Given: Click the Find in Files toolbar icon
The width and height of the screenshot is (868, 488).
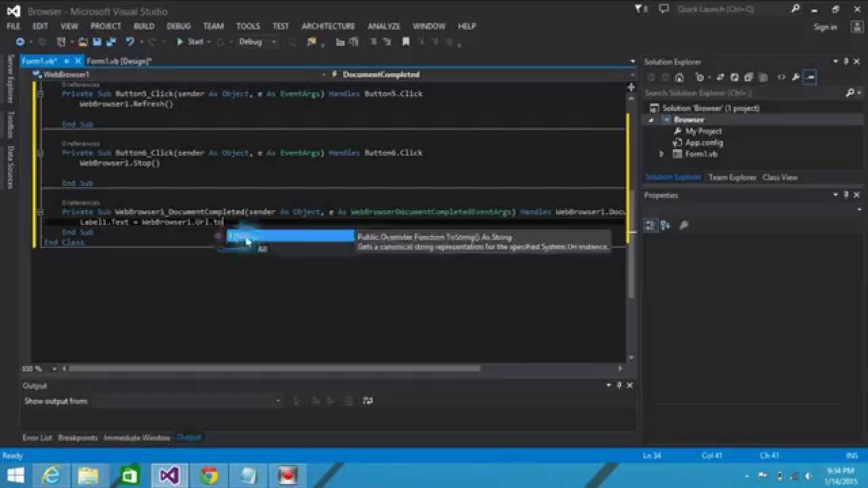Looking at the screenshot, I should tap(312, 42).
